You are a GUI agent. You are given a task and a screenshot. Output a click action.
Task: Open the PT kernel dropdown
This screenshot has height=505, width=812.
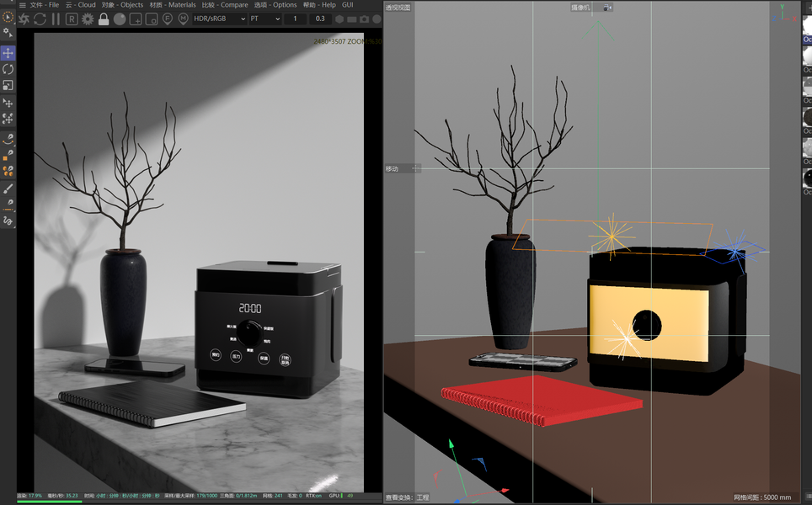pyautogui.click(x=265, y=19)
